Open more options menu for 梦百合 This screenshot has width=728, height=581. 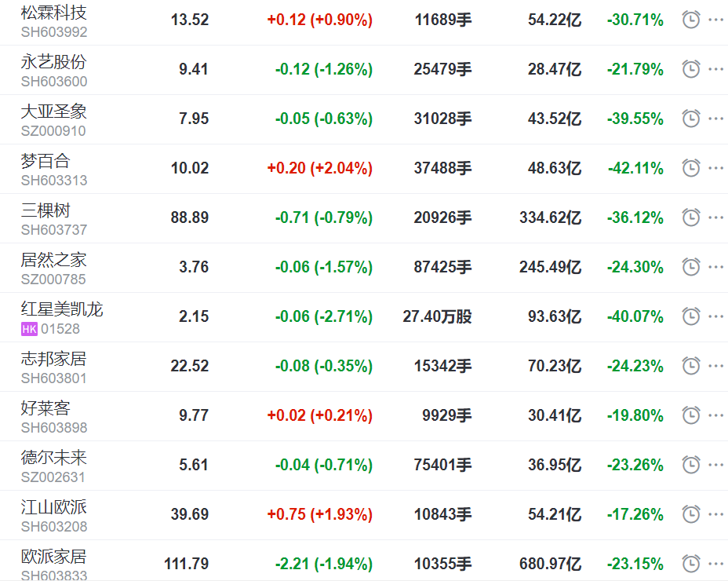pos(716,168)
